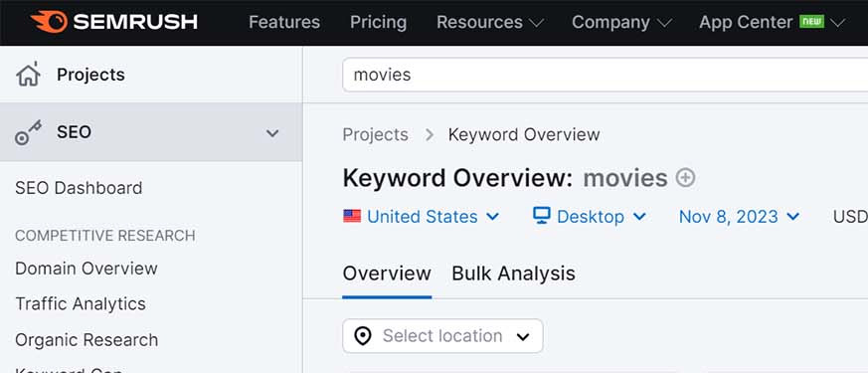The height and width of the screenshot is (373, 868).
Task: Click the USD currency label
Action: coord(850,217)
